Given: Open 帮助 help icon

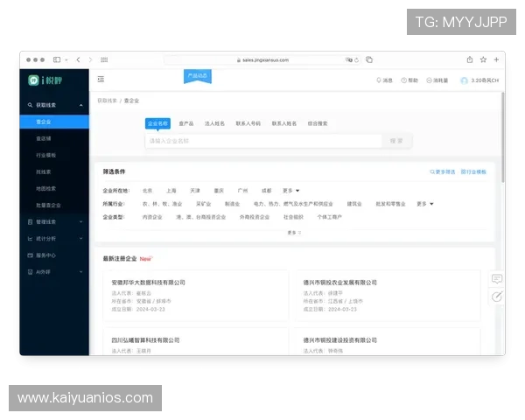Looking at the screenshot, I should (403, 80).
